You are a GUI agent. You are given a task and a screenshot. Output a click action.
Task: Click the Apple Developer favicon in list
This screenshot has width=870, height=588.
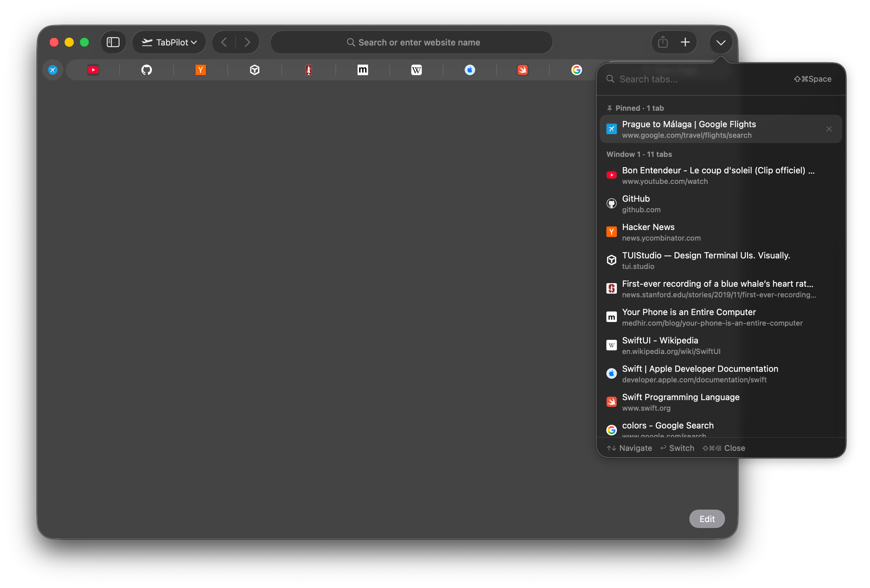[611, 373]
